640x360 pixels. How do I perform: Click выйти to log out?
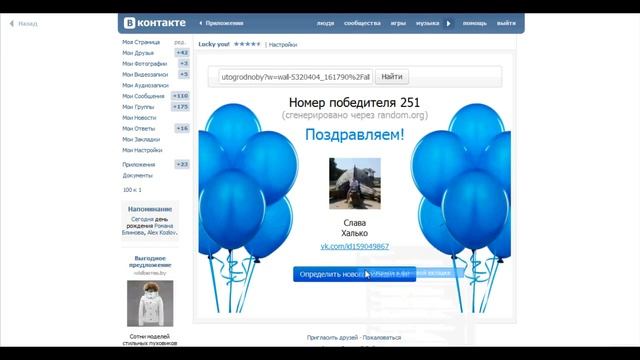click(506, 23)
